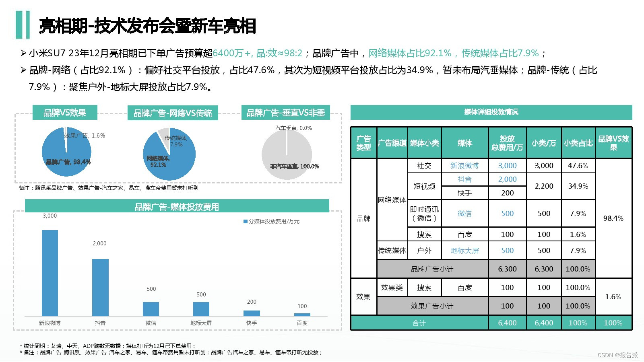
Task: Click the 媒体 table column header
Action: pos(465,143)
